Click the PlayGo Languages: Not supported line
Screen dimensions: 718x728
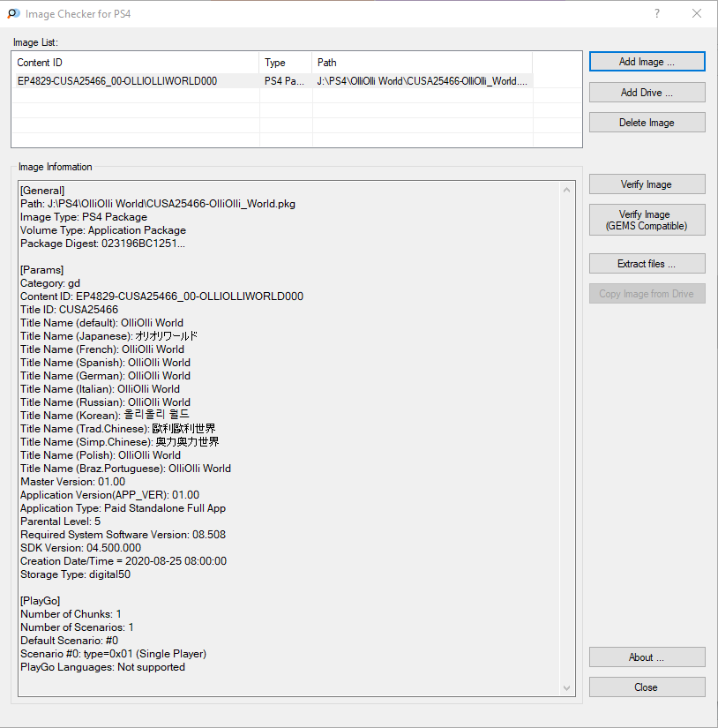pos(102,667)
